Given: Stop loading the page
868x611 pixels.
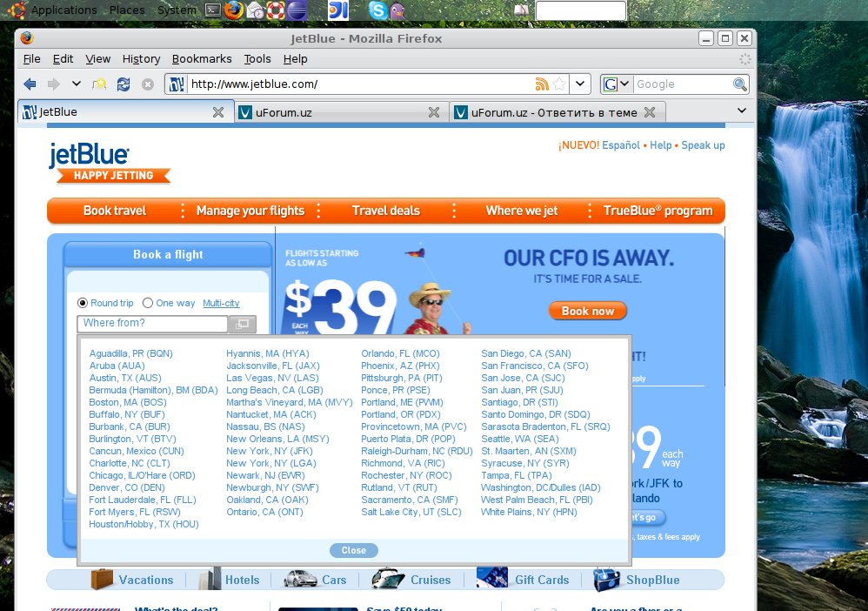Looking at the screenshot, I should pos(148,84).
